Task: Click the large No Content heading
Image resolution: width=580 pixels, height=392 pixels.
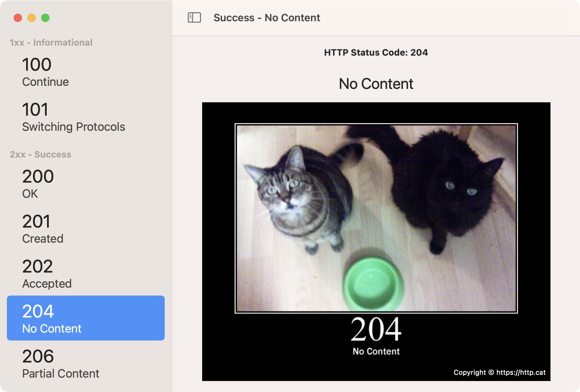Action: click(x=376, y=84)
